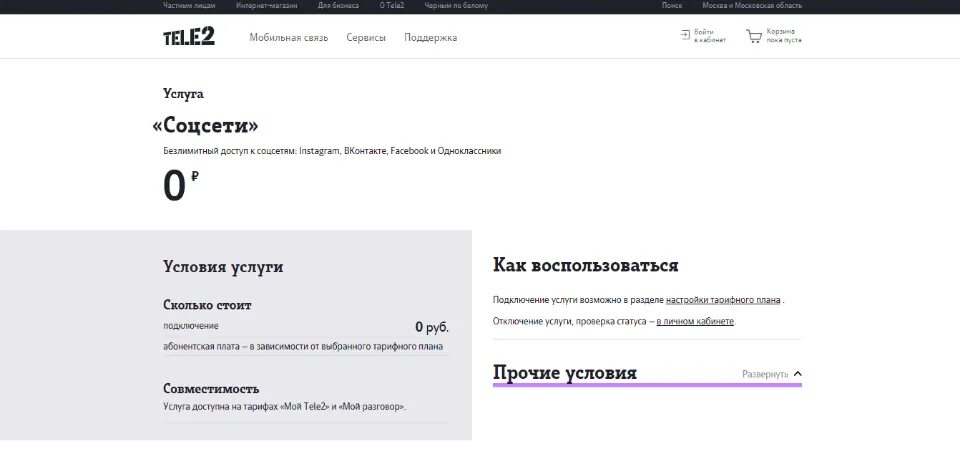Open Корзина пока пуста text link
This screenshot has height=449, width=960.
point(784,36)
